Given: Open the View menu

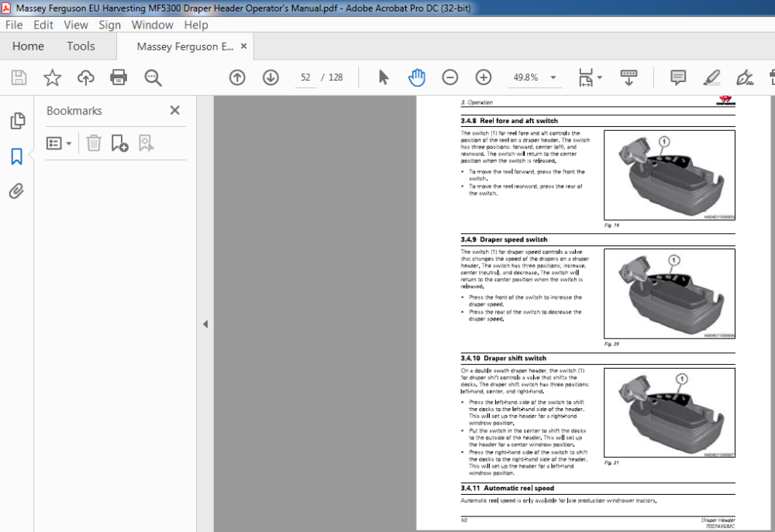Looking at the screenshot, I should tap(76, 25).
